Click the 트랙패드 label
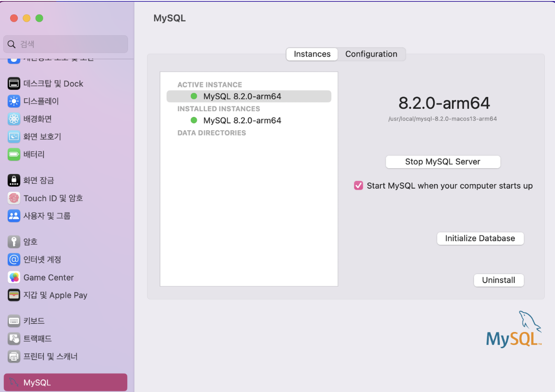555x392 pixels. click(x=38, y=339)
